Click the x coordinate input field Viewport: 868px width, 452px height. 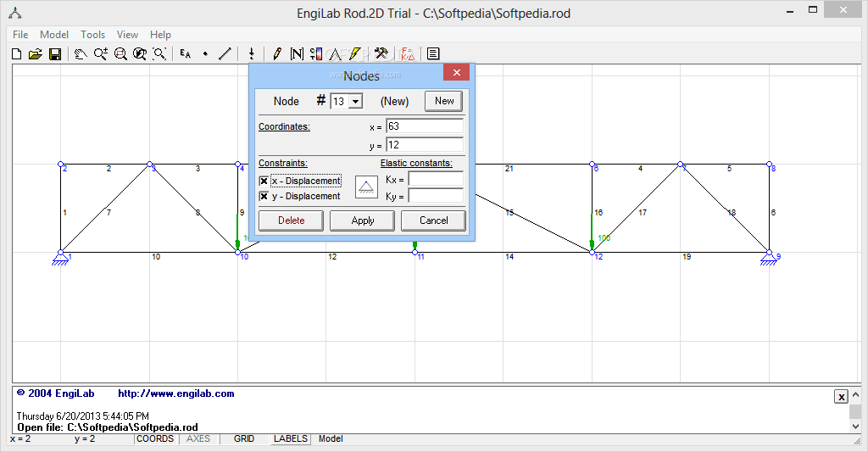(x=425, y=126)
